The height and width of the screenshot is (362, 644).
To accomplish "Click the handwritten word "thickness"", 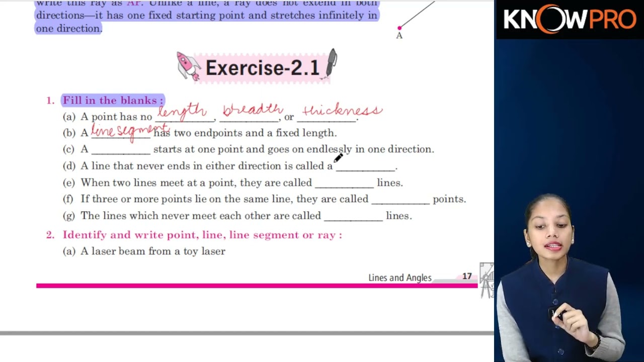I will (342, 110).
